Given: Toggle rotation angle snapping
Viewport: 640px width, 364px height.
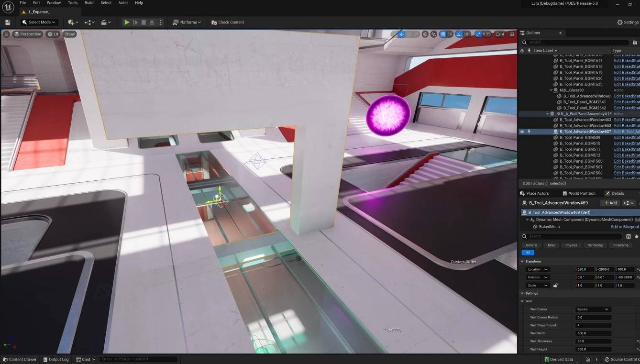Looking at the screenshot, I should 459,34.
